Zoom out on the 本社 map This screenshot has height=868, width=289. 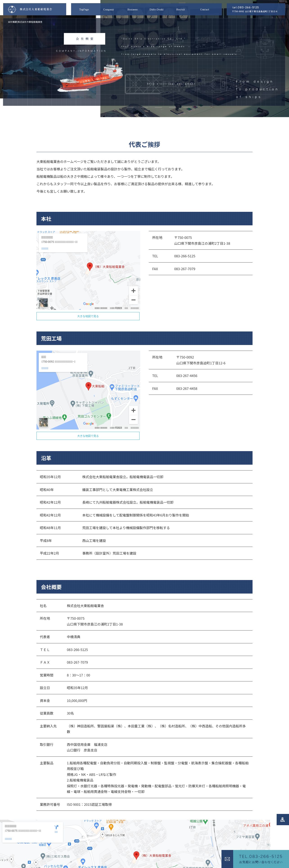tap(133, 300)
